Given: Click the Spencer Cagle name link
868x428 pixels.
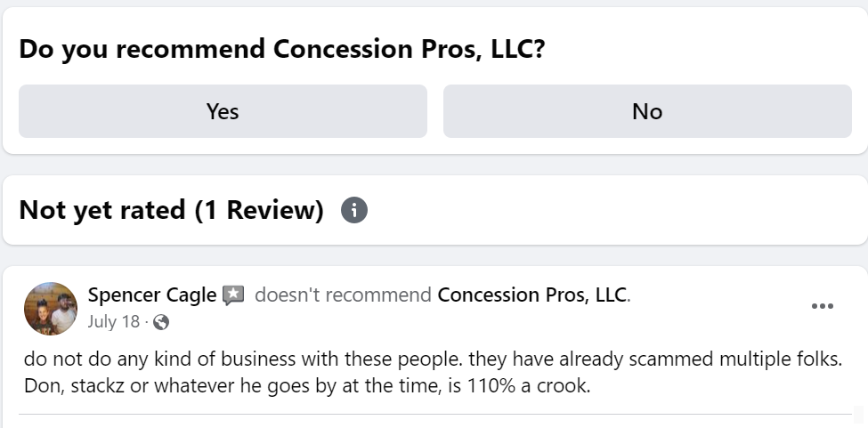Looking at the screenshot, I should [152, 295].
